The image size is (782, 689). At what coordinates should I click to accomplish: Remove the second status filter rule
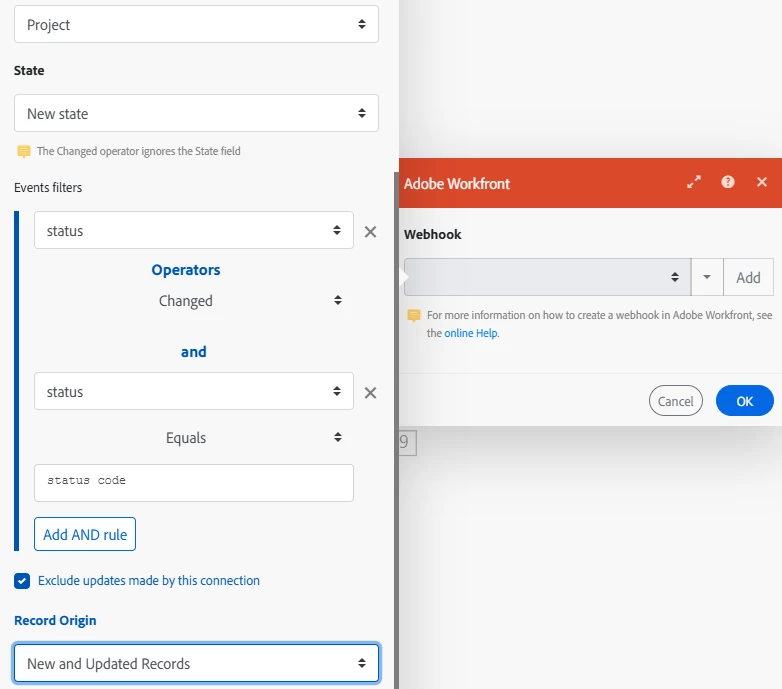click(x=370, y=392)
